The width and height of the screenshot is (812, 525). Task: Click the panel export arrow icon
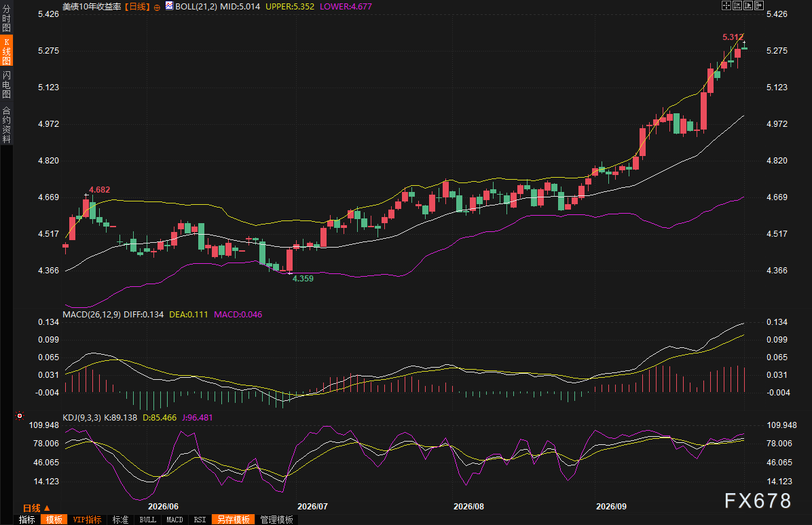(x=759, y=5)
